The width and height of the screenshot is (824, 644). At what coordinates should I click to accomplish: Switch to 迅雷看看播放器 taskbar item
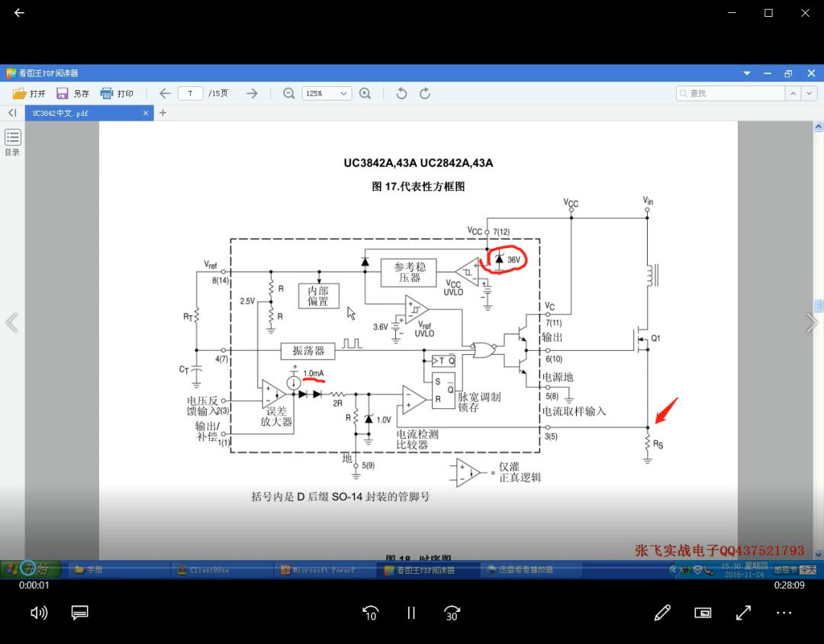[529, 570]
